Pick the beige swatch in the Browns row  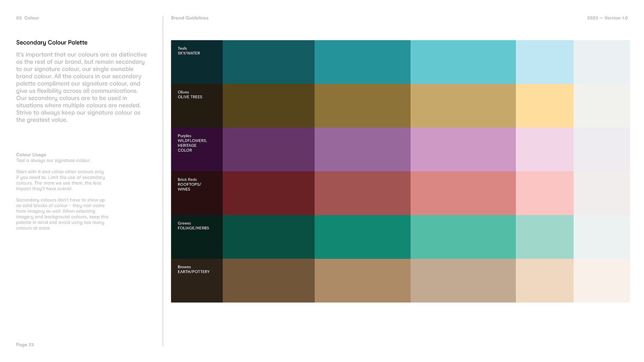tap(463, 281)
